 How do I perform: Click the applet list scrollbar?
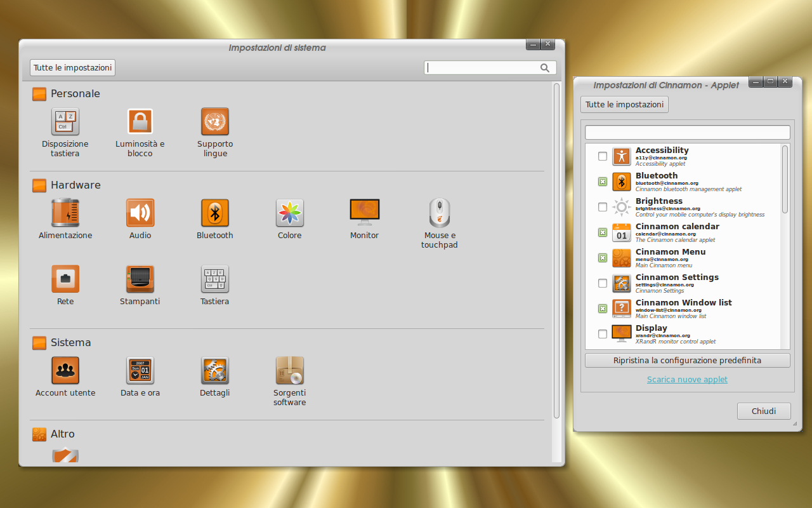pyautogui.click(x=785, y=180)
